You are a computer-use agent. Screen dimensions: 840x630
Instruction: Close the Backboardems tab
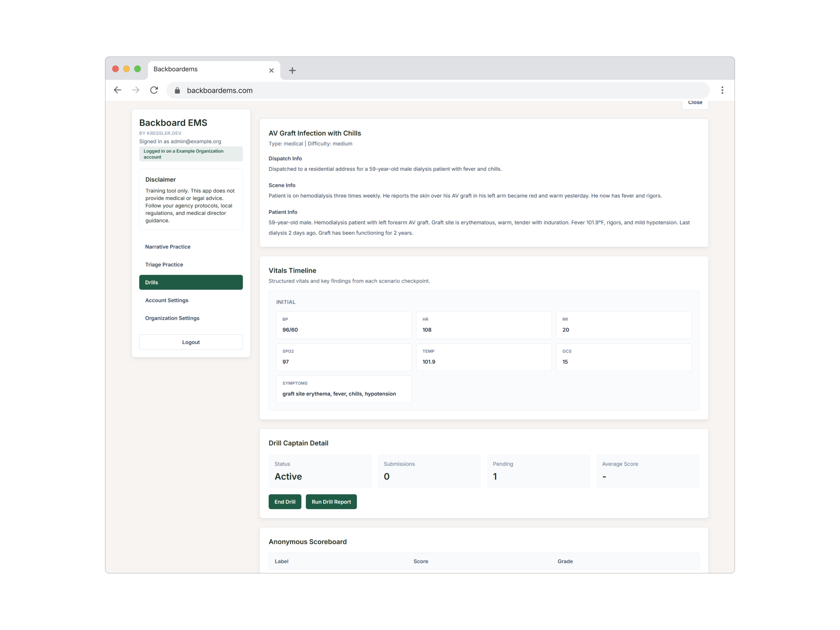click(271, 70)
